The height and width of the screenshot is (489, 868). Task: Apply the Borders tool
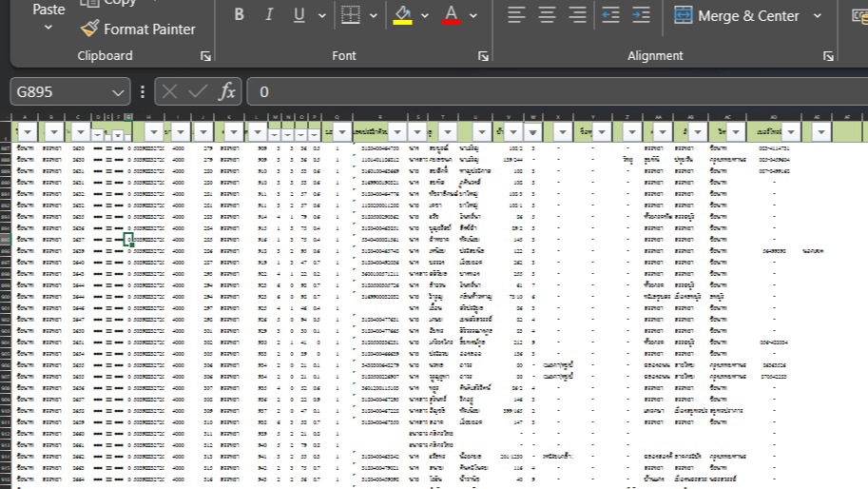click(351, 15)
